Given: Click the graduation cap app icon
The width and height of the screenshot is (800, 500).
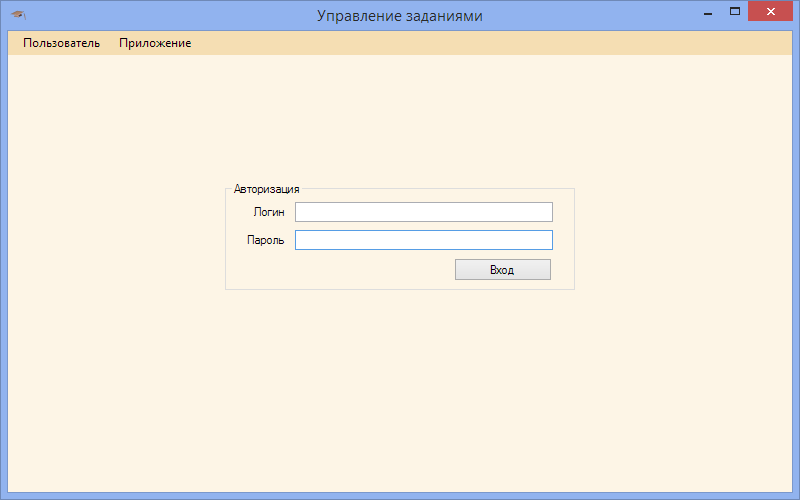Looking at the screenshot, I should tap(18, 15).
